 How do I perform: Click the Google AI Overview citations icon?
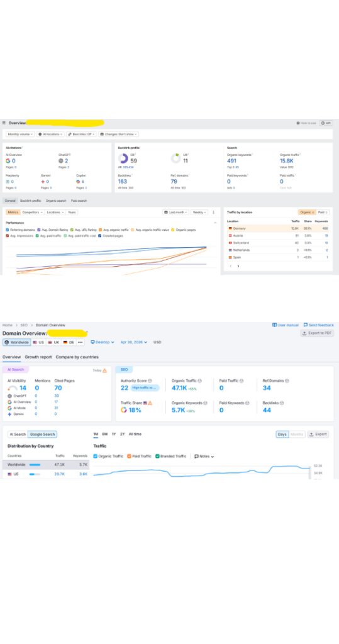8,161
